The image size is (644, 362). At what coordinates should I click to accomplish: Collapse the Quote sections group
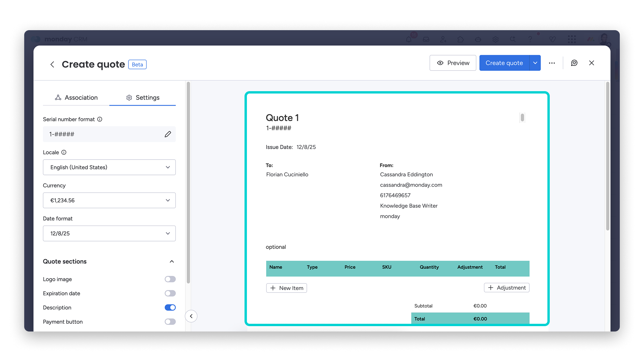tap(172, 261)
